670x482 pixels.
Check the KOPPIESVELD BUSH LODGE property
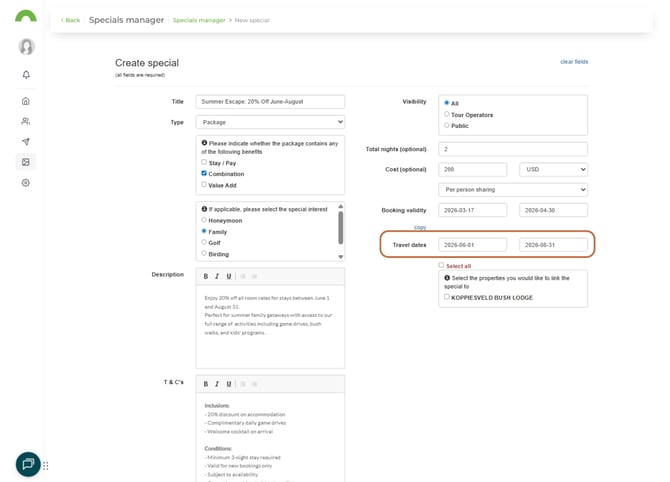(447, 297)
